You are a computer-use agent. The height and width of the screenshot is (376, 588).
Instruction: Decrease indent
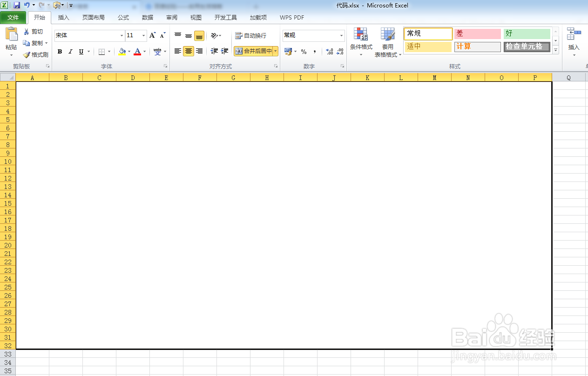[214, 51]
